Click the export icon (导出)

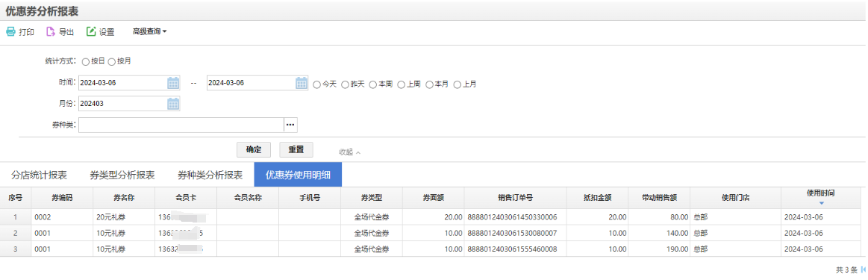point(51,31)
